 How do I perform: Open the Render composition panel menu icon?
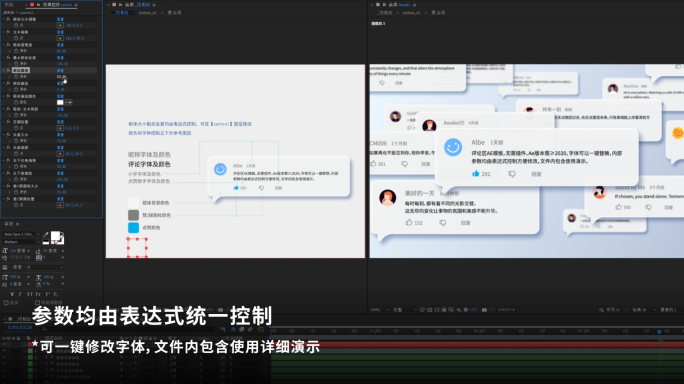(414, 5)
